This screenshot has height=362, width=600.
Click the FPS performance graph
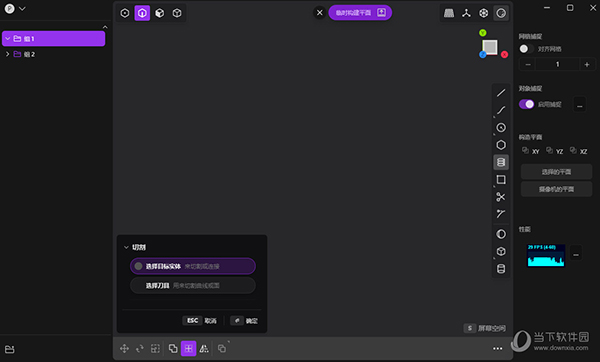546,255
